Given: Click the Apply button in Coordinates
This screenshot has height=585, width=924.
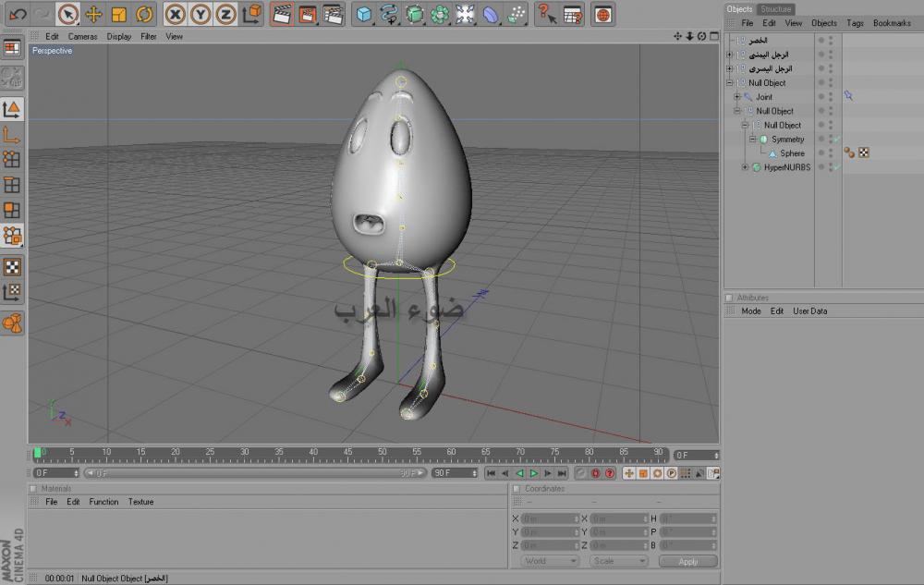Looking at the screenshot, I should pos(688,561).
